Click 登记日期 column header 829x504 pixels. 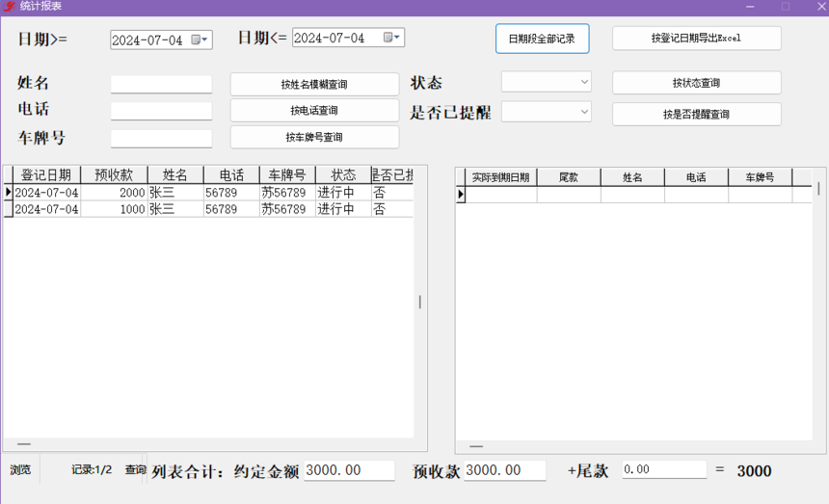click(46, 174)
